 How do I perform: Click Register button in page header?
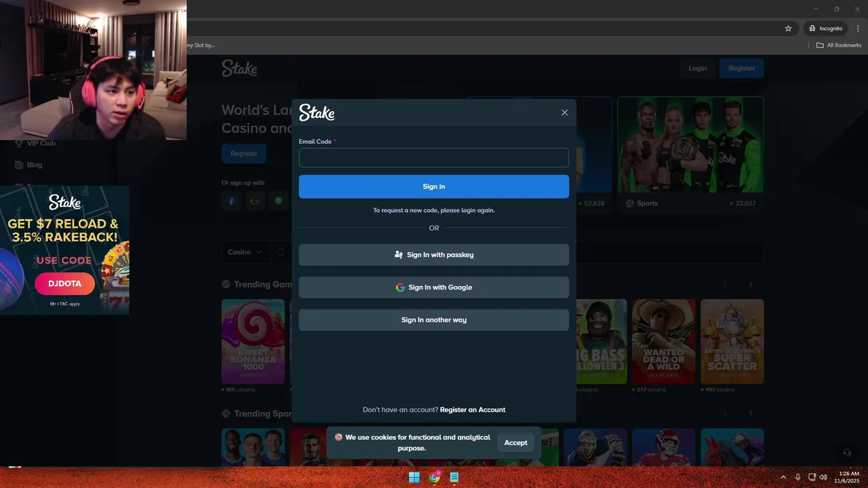742,68
